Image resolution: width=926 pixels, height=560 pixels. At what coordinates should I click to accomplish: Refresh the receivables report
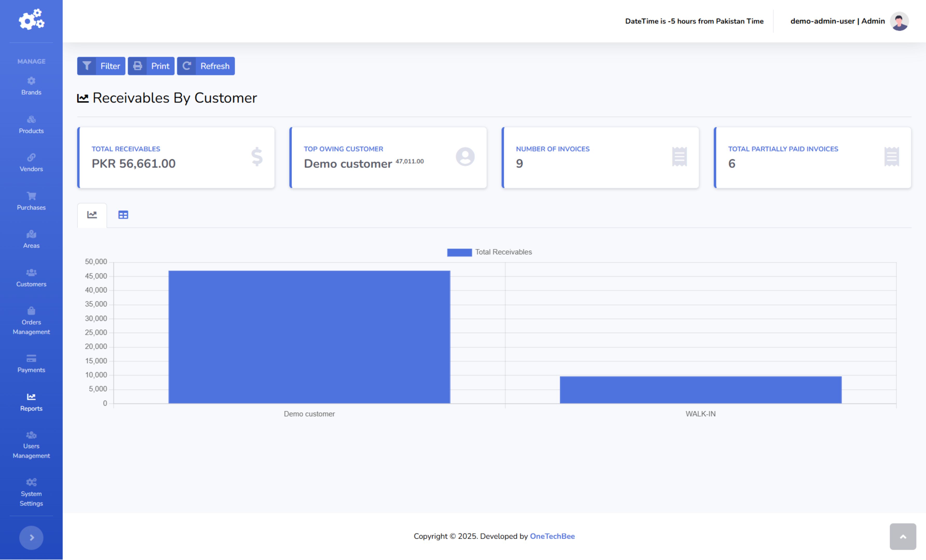[206, 66]
